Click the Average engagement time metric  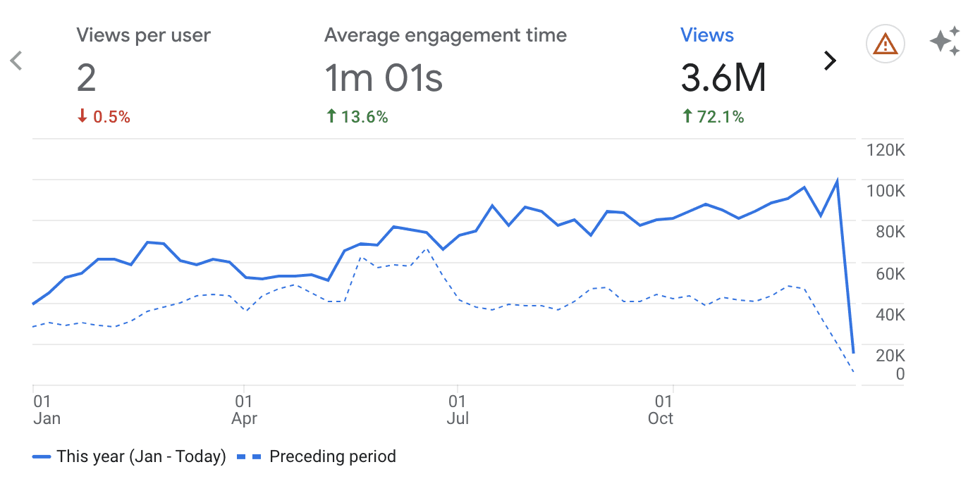(x=445, y=35)
